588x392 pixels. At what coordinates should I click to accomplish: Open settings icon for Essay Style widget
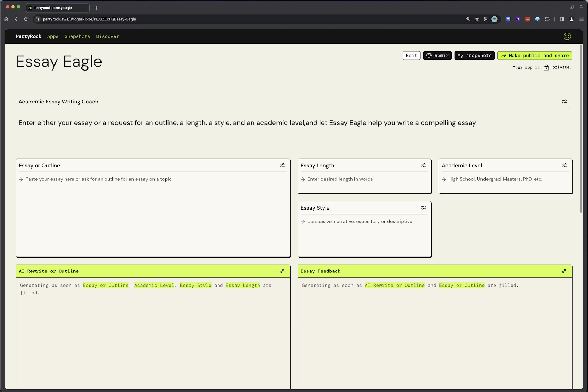click(423, 208)
